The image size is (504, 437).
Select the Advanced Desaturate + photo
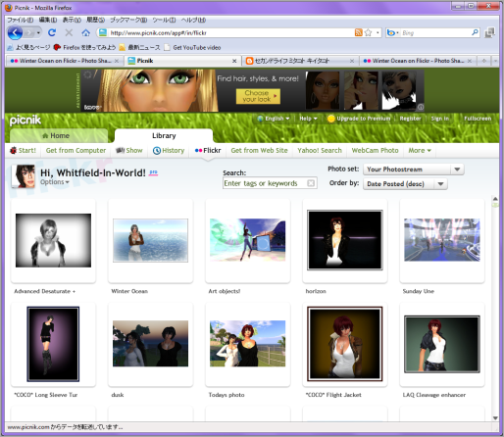coord(53,240)
